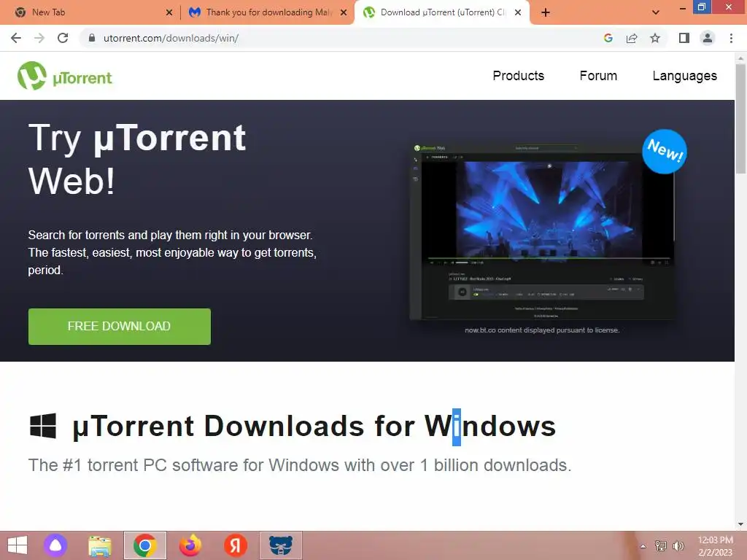The width and height of the screenshot is (747, 560).
Task: Expand the tab search chevron
Action: [656, 13]
